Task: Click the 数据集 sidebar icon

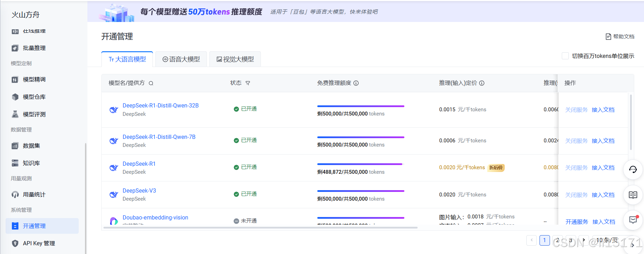Action: [x=15, y=146]
